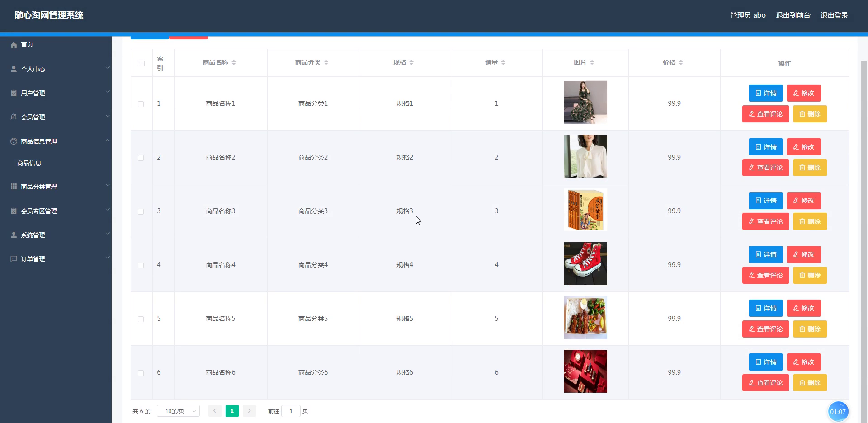Click 详情 for 商品名称1

(x=765, y=93)
